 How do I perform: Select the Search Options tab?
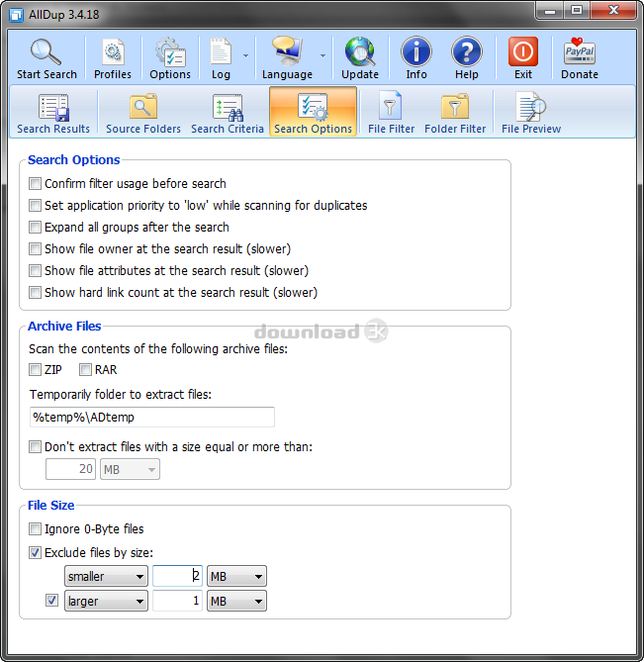(x=313, y=112)
